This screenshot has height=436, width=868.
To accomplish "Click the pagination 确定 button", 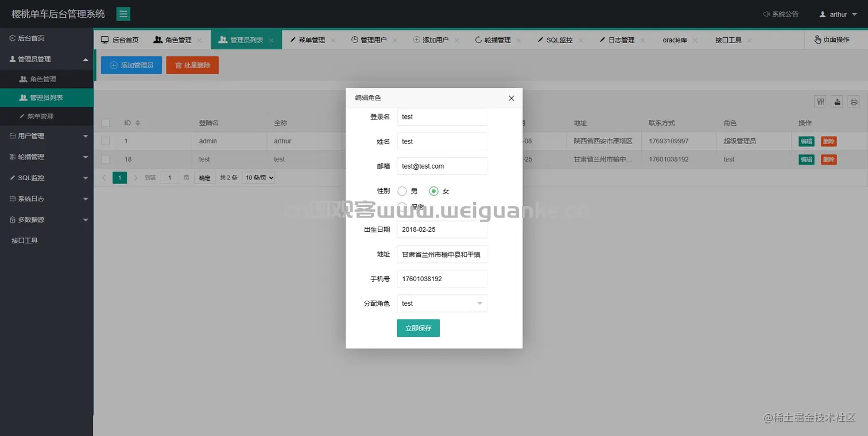I will (x=205, y=178).
